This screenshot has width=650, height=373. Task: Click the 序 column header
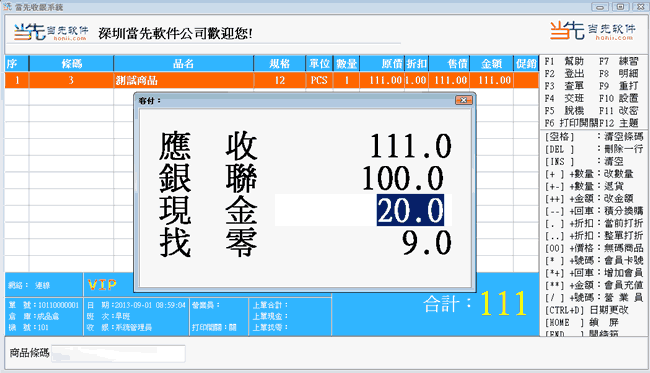click(17, 63)
